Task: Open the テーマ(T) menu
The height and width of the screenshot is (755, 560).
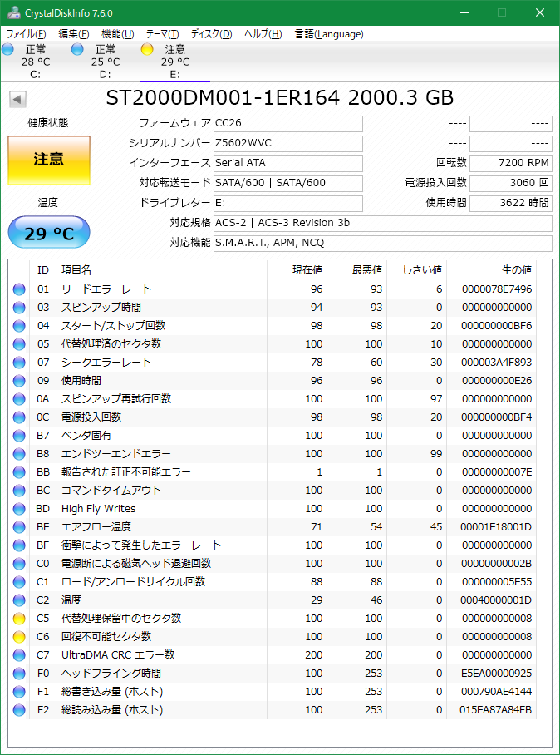Action: pos(162,34)
